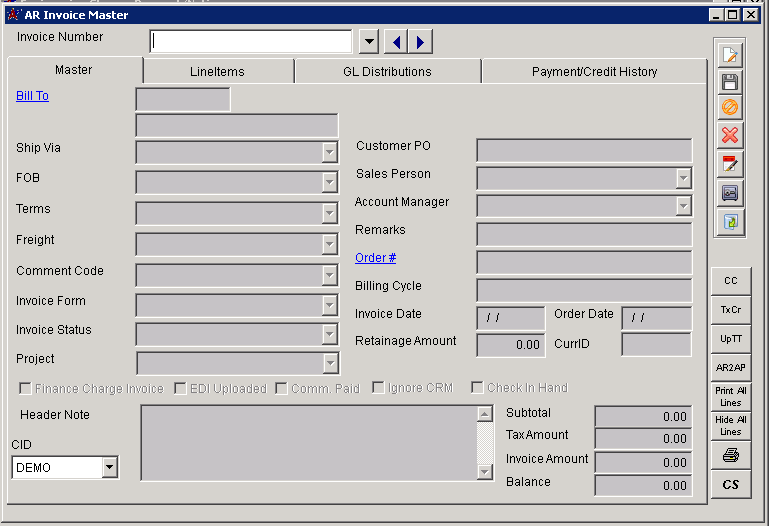Expand the Invoice Number dropdown arrow

368,41
